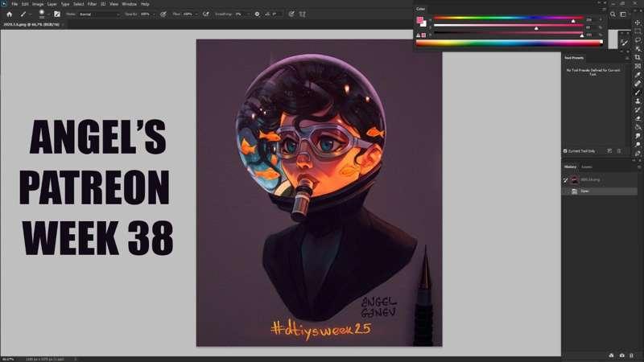Select the Dodge tool
This screenshot has width=644, height=362.
click(x=638, y=145)
